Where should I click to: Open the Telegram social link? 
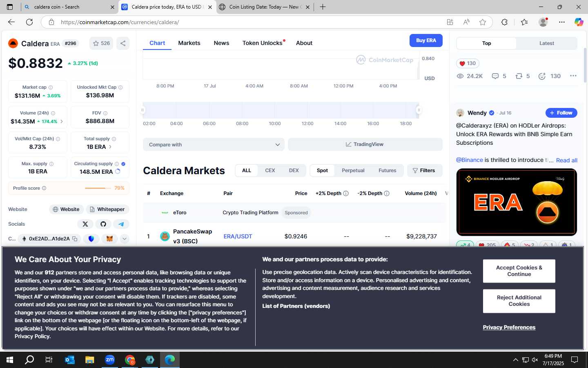121,224
